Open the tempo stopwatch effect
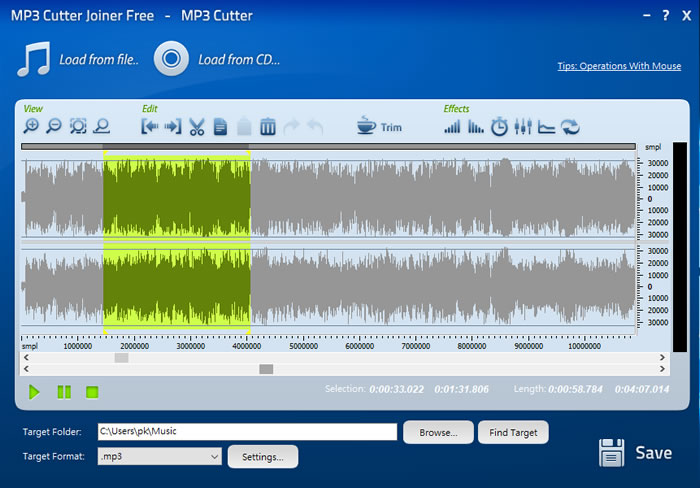Screen dimensions: 700x488 coord(499,127)
